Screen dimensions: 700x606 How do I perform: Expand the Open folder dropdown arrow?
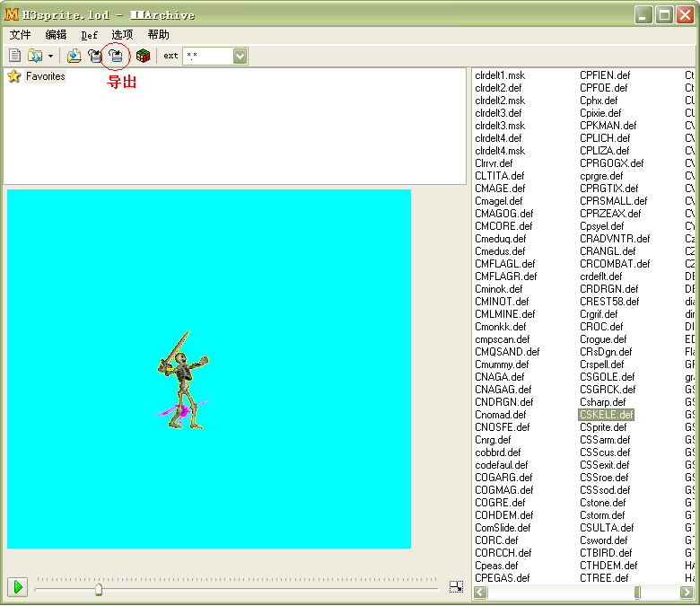50,57
